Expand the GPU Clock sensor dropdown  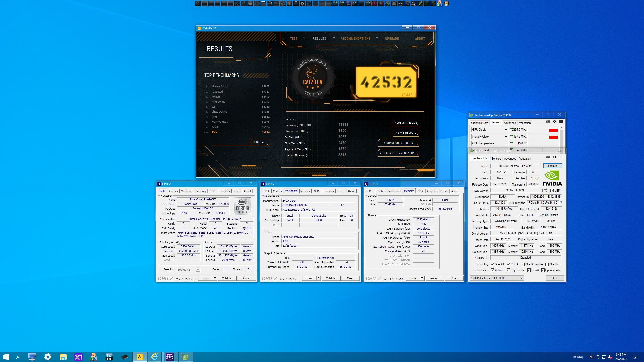tap(506, 130)
